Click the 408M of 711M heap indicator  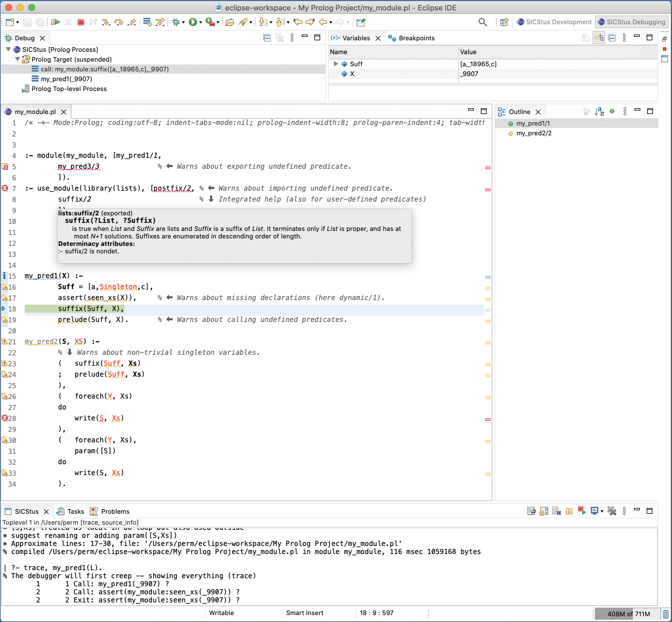pos(628,613)
